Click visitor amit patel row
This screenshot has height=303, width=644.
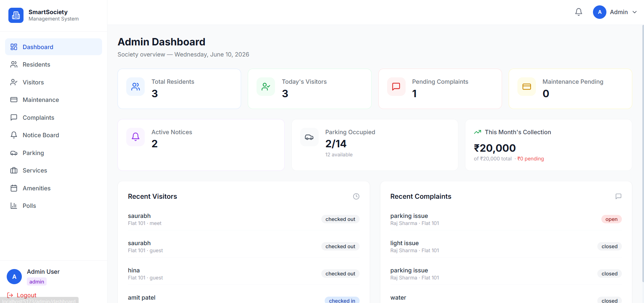243,298
